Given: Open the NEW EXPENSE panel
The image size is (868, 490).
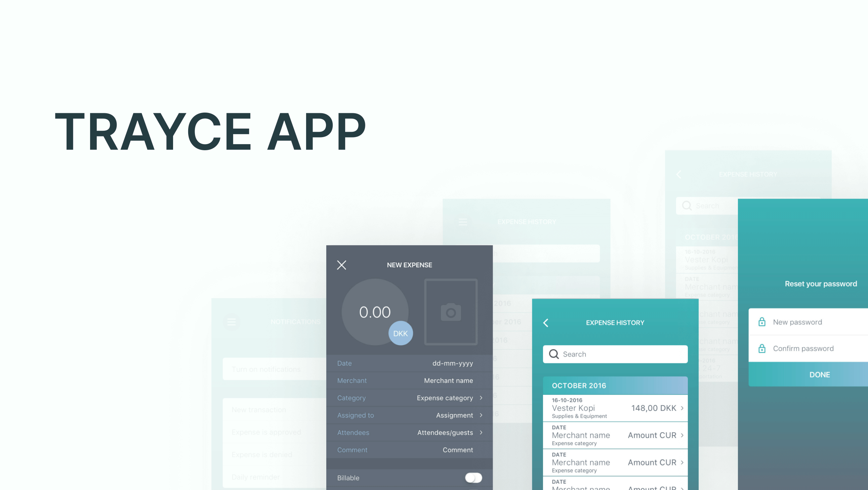Looking at the screenshot, I should tap(409, 265).
